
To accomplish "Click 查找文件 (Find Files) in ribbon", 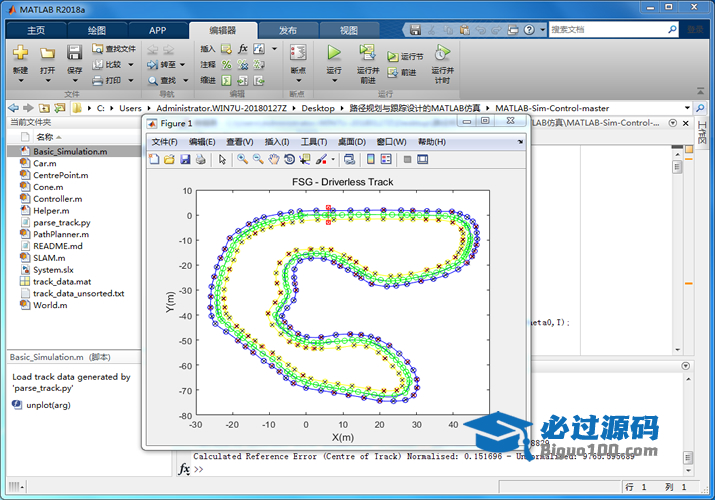I will pos(114,49).
